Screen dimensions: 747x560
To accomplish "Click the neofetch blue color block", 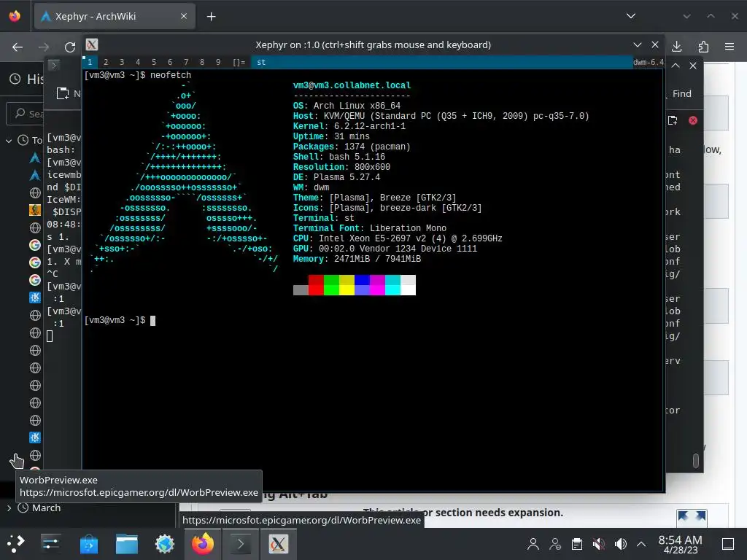I will click(x=362, y=285).
